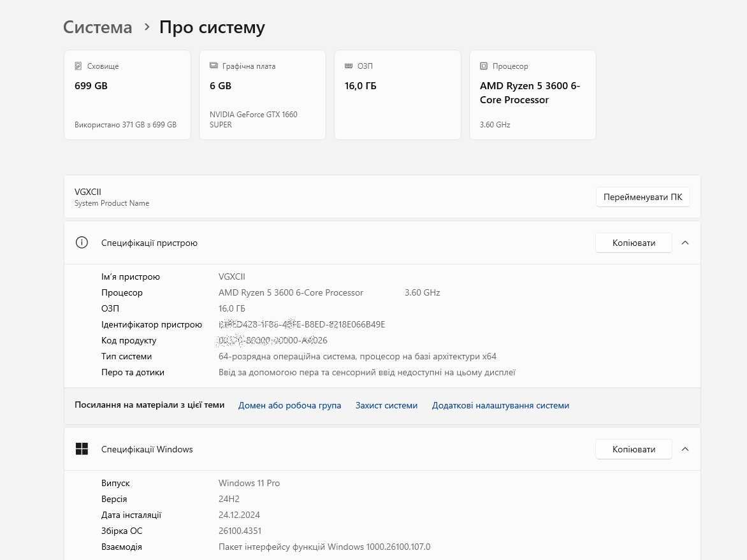Image resolution: width=747 pixels, height=560 pixels.
Task: Click the Дата інсталяції label
Action: pyautogui.click(x=131, y=515)
